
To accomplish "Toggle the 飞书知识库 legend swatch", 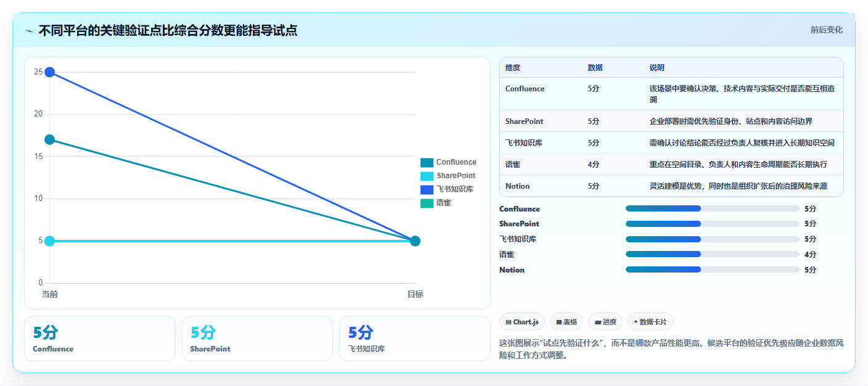I will (x=427, y=189).
